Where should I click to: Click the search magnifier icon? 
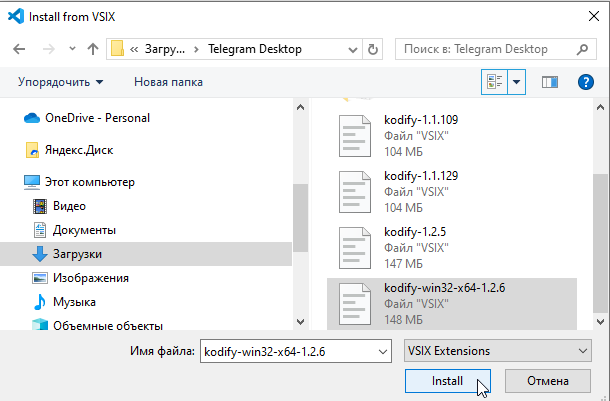pyautogui.click(x=582, y=49)
